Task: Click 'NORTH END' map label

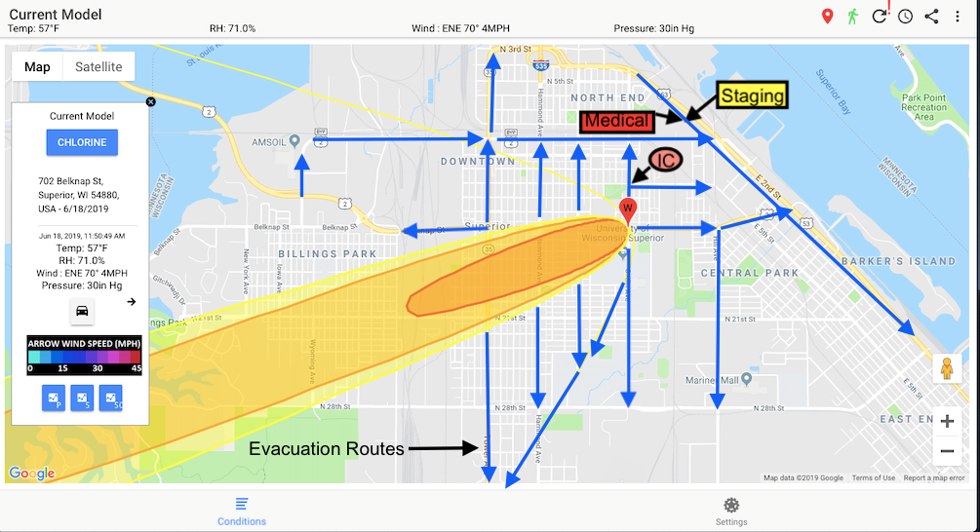Action: [x=608, y=98]
